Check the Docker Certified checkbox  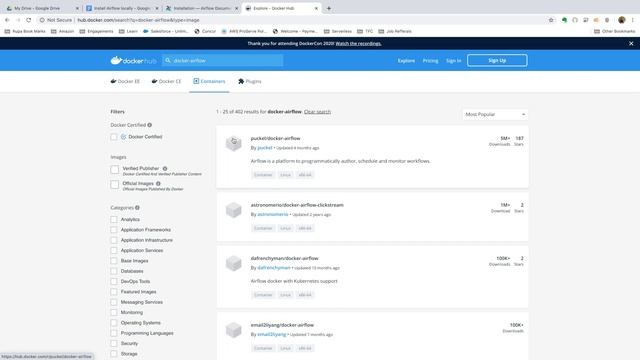114,137
